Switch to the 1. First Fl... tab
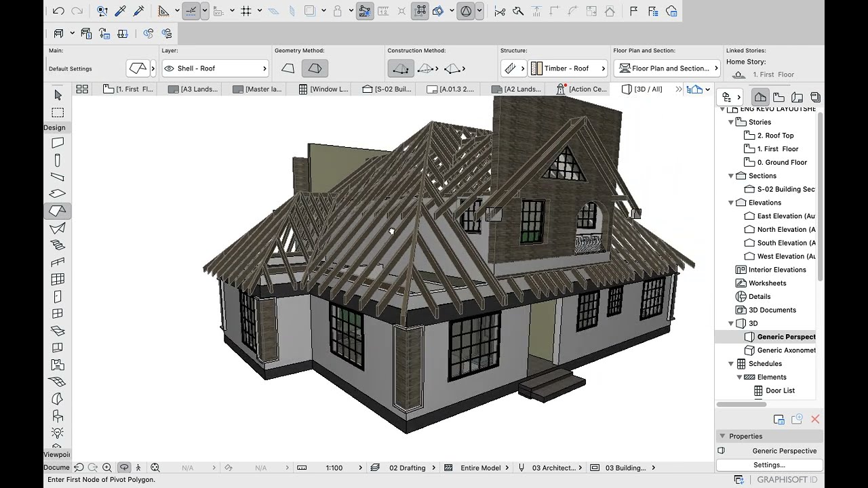This screenshot has height=488, width=868. [128, 89]
